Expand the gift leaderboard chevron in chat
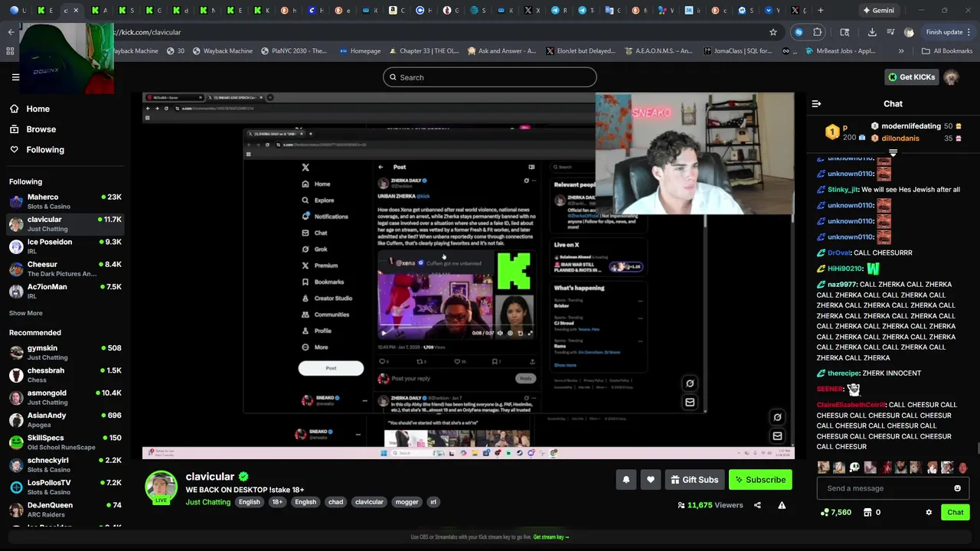The height and width of the screenshot is (551, 980). [x=893, y=152]
